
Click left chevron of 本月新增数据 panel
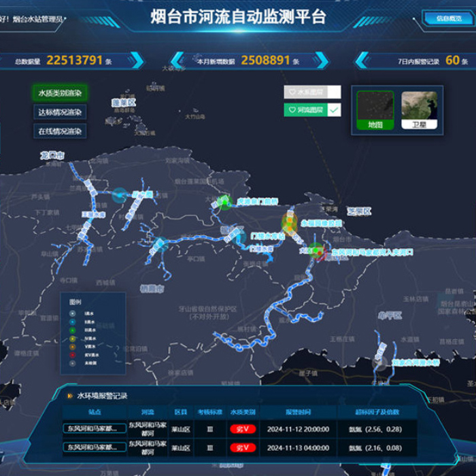[177, 61]
